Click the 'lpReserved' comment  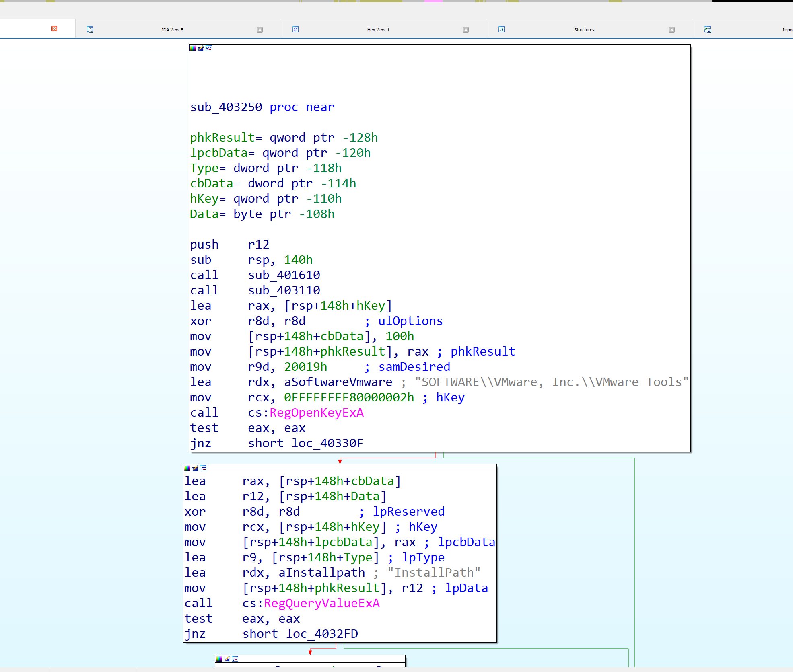pyautogui.click(x=408, y=512)
